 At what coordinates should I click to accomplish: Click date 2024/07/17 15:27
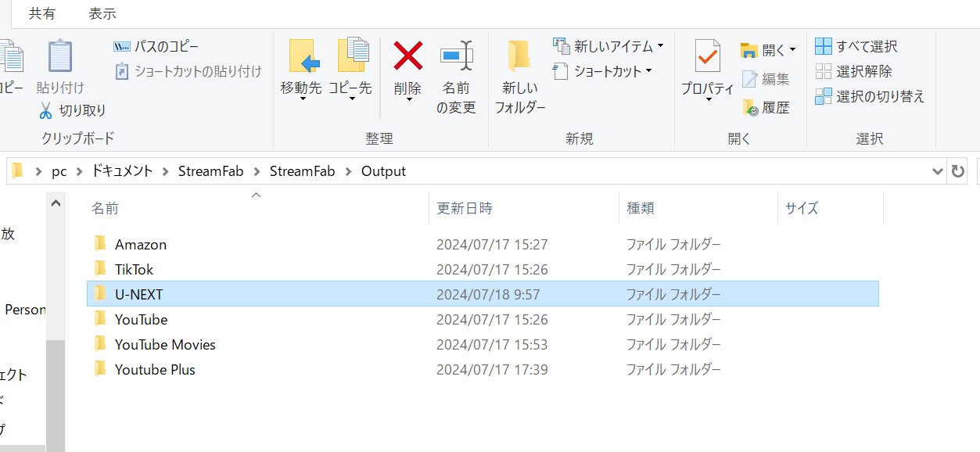pyautogui.click(x=492, y=244)
